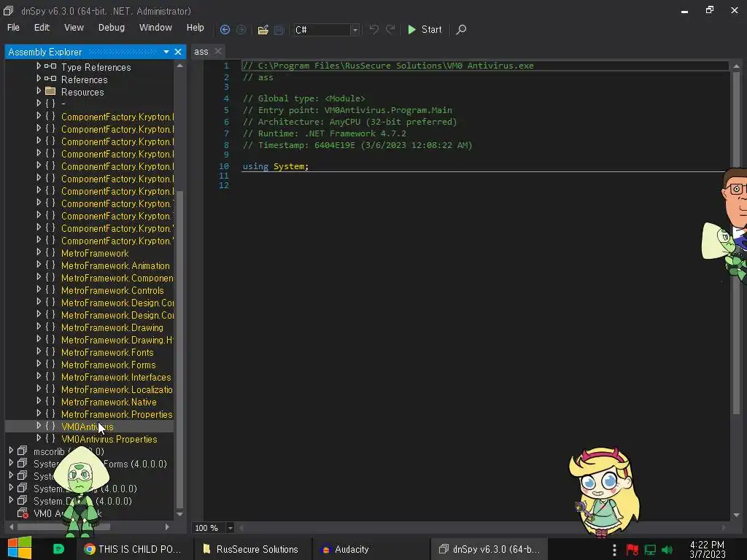Select the Resources folder icon

point(50,91)
